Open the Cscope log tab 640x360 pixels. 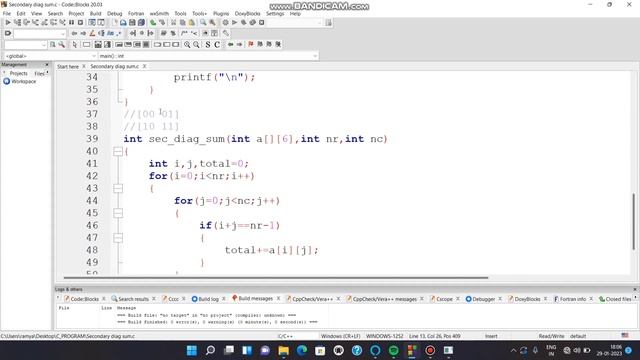click(444, 299)
